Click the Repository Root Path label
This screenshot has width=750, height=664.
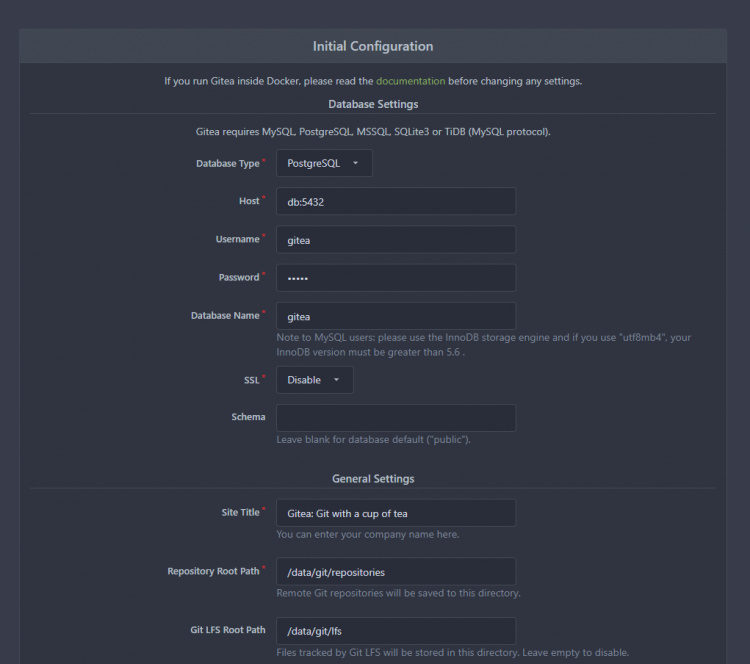pyautogui.click(x=213, y=571)
